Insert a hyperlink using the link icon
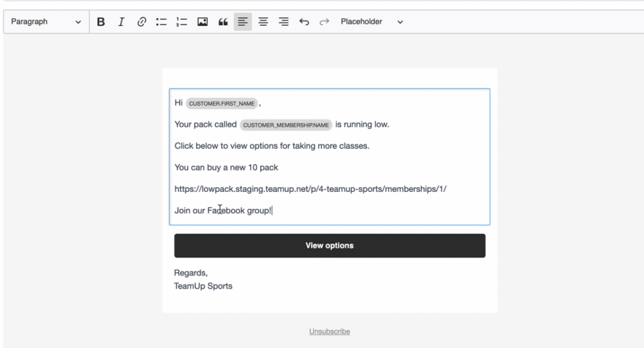644x348 pixels. [141, 22]
